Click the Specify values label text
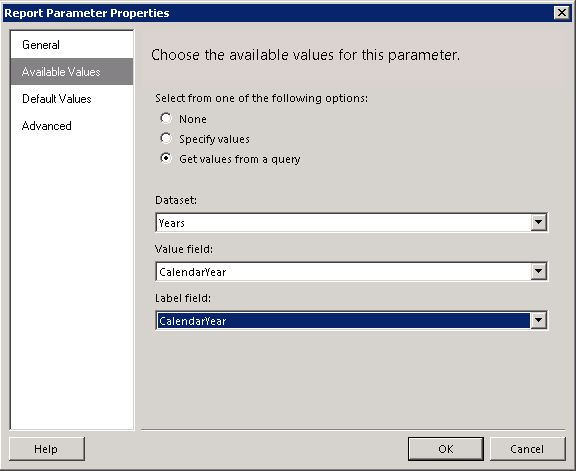The width and height of the screenshot is (576, 471). click(214, 139)
